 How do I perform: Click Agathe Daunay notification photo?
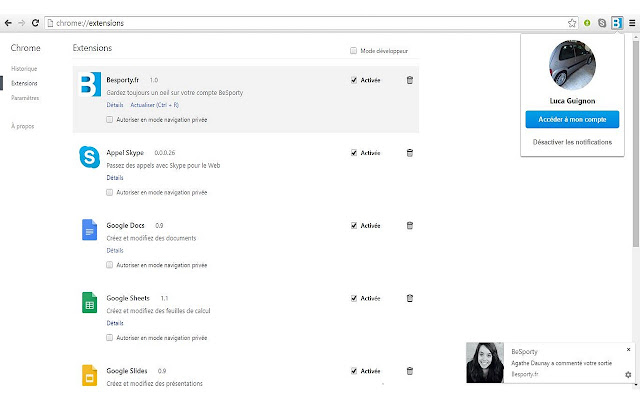click(485, 362)
